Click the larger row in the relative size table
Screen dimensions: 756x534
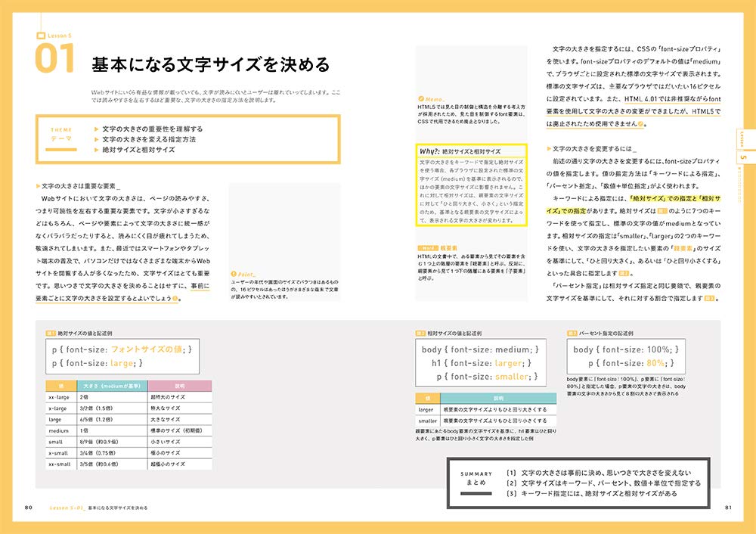click(485, 409)
